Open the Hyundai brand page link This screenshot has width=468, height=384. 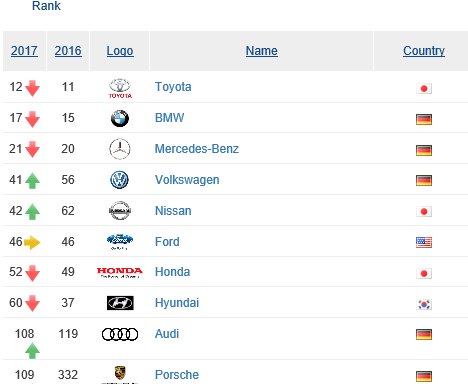[177, 303]
